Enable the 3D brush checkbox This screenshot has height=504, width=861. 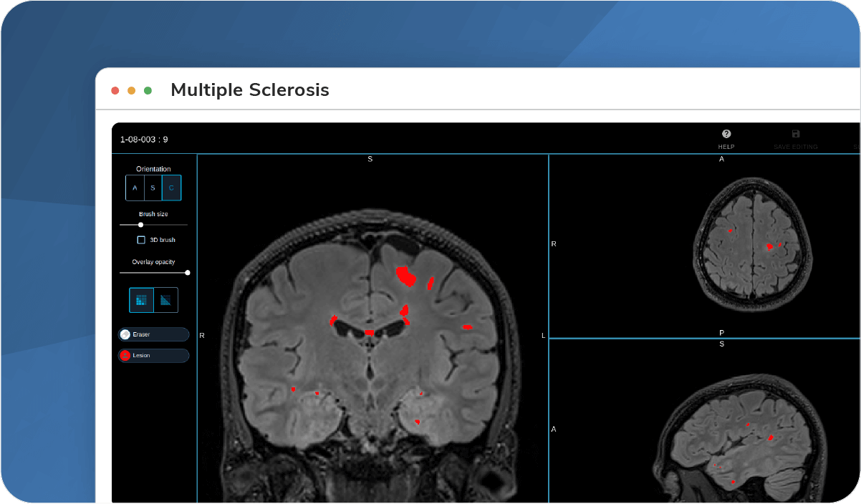click(x=141, y=240)
